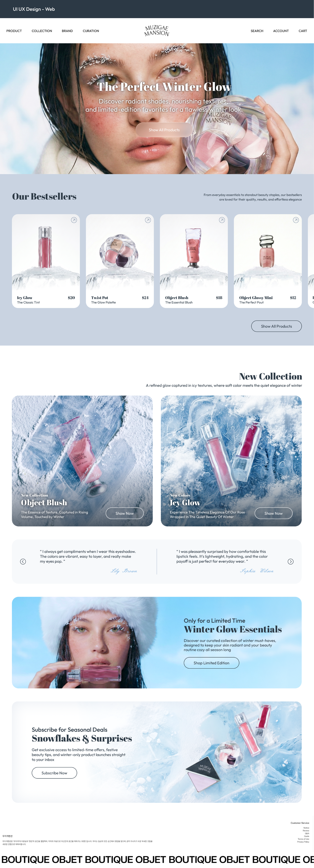Open SEARCH from the header
Screen dimensions: 314x868
(x=257, y=31)
